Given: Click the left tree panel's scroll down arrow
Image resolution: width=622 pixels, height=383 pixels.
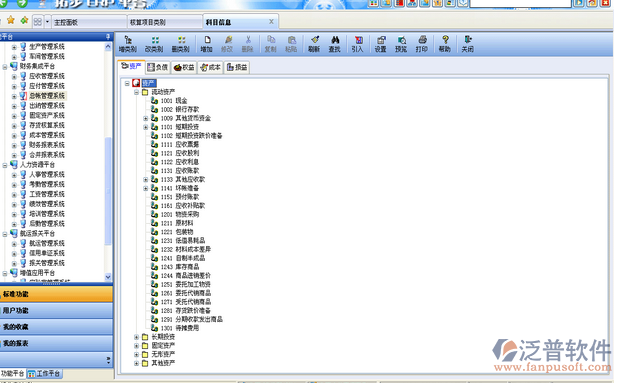Looking at the screenshot, I should (x=108, y=277).
